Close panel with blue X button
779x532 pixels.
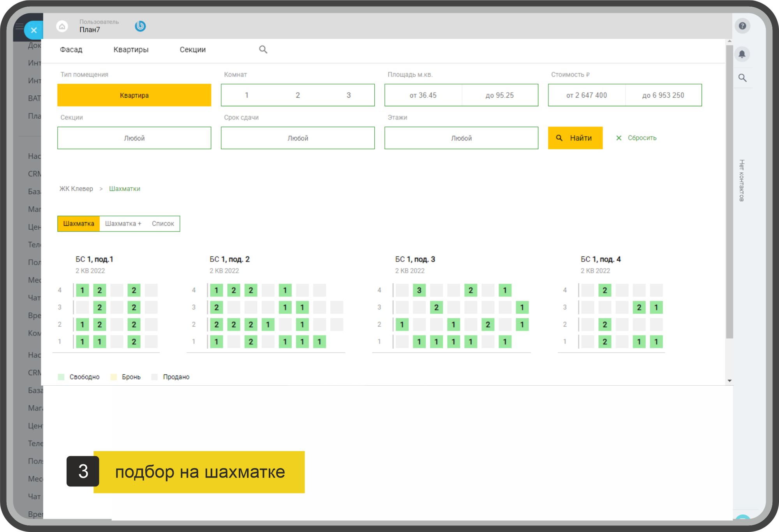coord(34,30)
